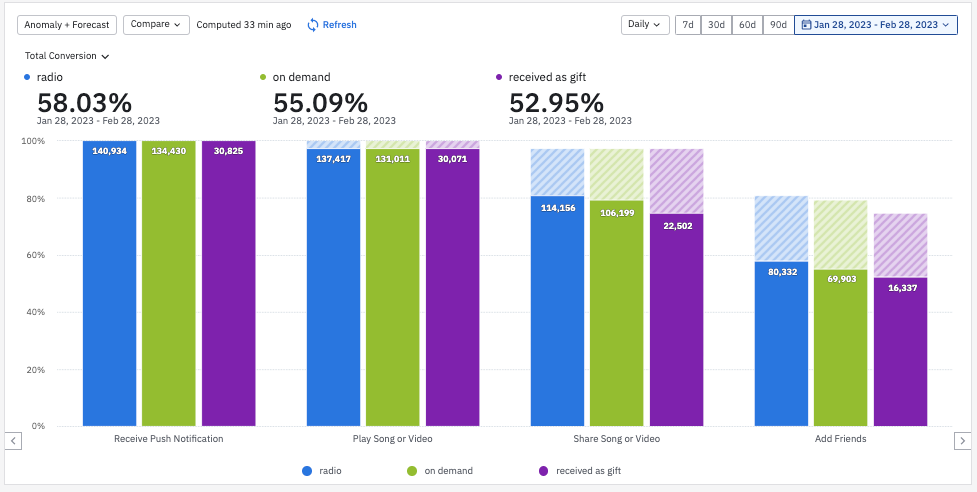Click the 60% y-axis label
The height and width of the screenshot is (492, 977).
(x=37, y=255)
